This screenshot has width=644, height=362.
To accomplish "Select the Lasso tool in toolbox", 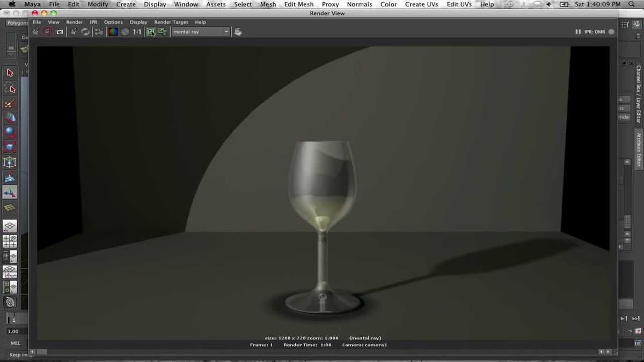I will point(10,88).
